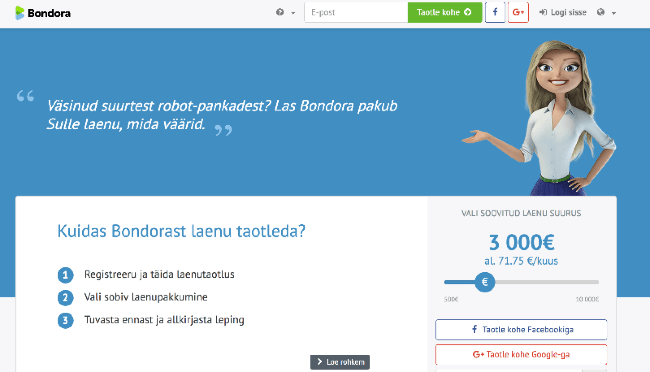Sign up with Facebook icon in header
Viewport: 650px width, 372px height.
click(x=495, y=12)
